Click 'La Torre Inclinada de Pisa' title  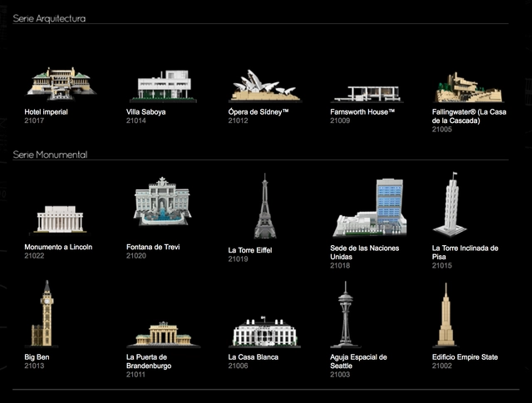(x=465, y=253)
